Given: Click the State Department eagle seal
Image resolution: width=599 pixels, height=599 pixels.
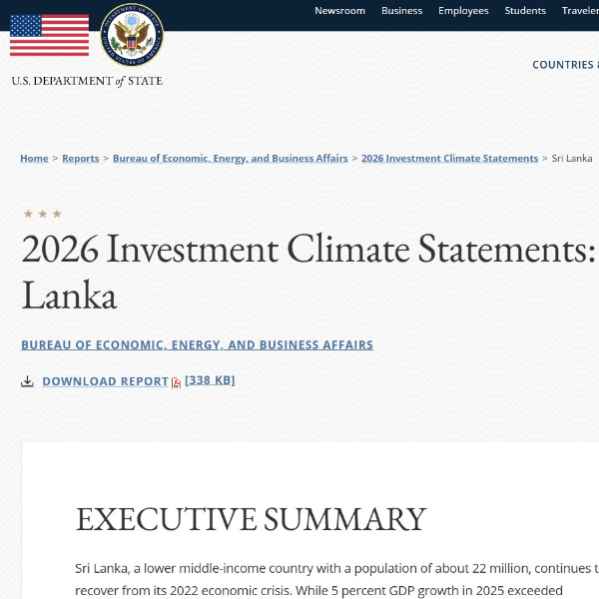Looking at the screenshot, I should pyautogui.click(x=132, y=35).
